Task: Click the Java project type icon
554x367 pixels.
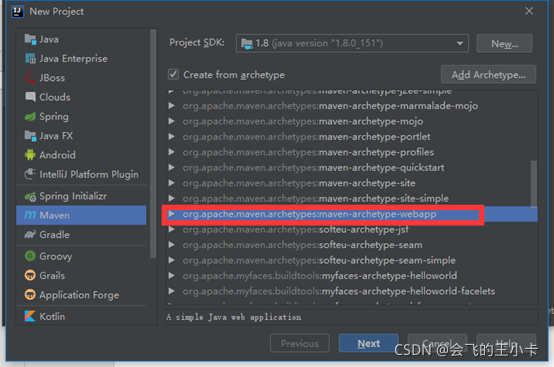Action: tap(30, 39)
